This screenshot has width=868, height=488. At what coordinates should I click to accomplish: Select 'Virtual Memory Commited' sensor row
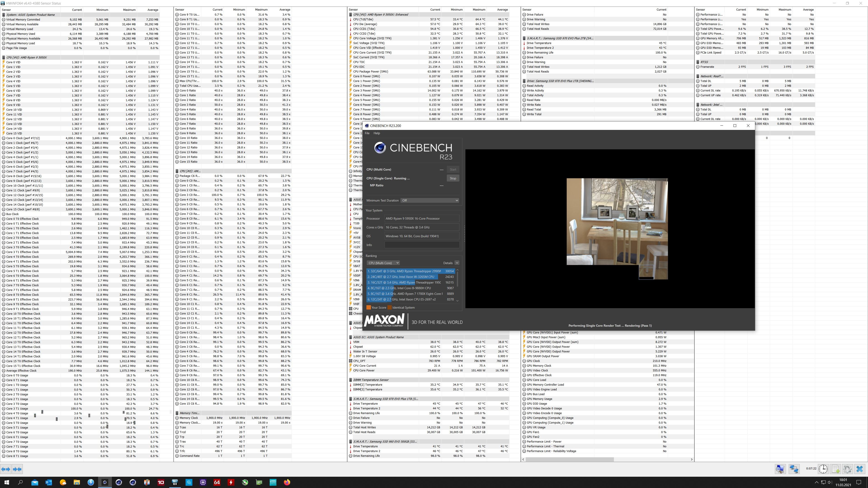(x=80, y=19)
